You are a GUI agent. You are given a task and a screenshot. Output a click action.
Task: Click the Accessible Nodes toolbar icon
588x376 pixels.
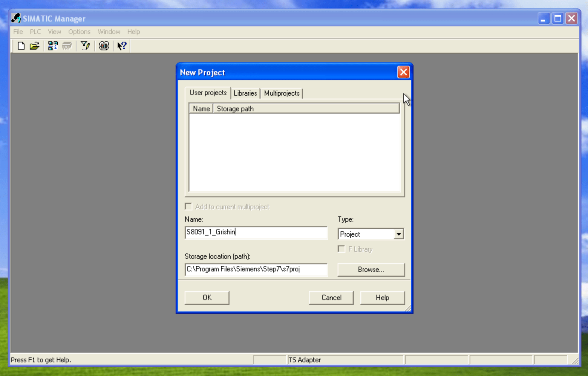53,46
